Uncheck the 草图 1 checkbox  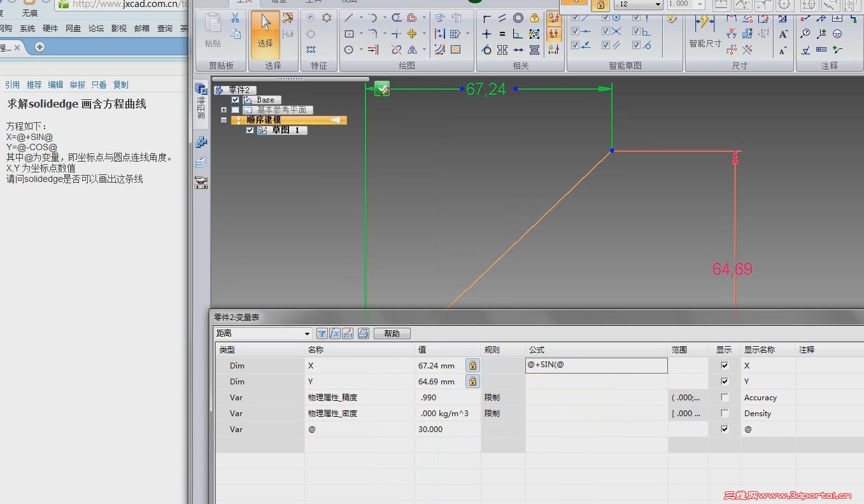[250, 130]
